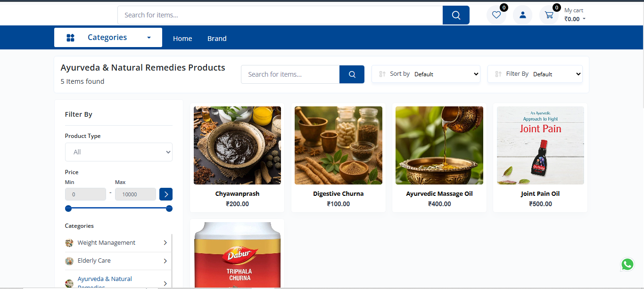The height and width of the screenshot is (289, 644).
Task: Open the wishlist heart icon
Action: [496, 15]
